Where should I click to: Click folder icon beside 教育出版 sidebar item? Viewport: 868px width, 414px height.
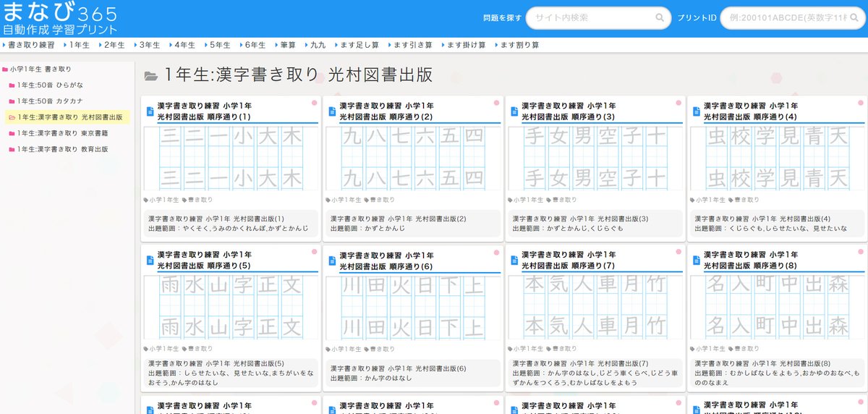pos(12,149)
